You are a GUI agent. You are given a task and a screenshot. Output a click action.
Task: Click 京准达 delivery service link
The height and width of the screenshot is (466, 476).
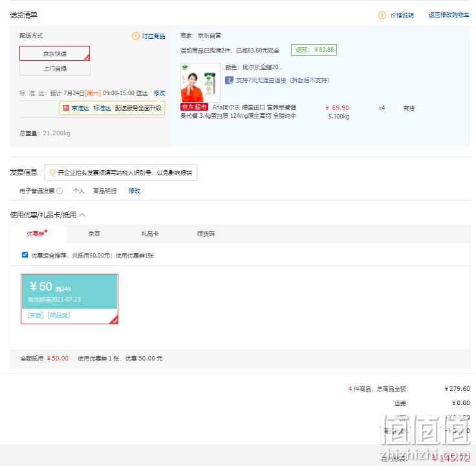point(80,108)
